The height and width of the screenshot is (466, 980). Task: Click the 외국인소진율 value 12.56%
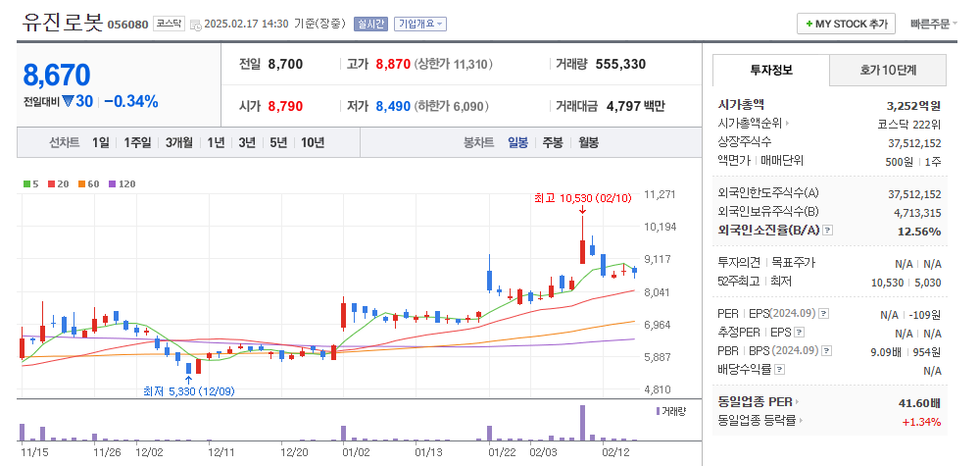(919, 232)
